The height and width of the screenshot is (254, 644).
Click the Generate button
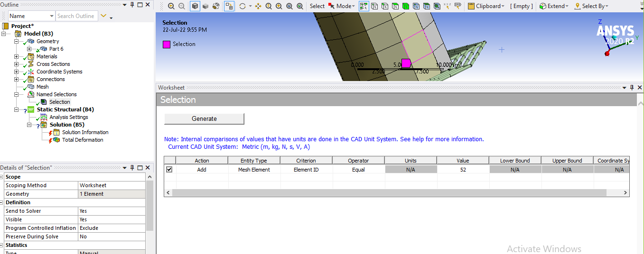(x=204, y=118)
